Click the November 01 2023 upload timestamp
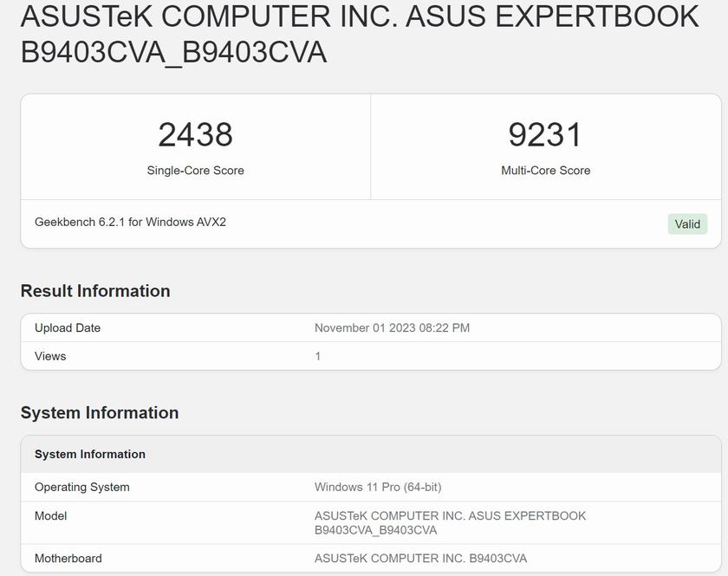The height and width of the screenshot is (576, 728). coord(392,328)
